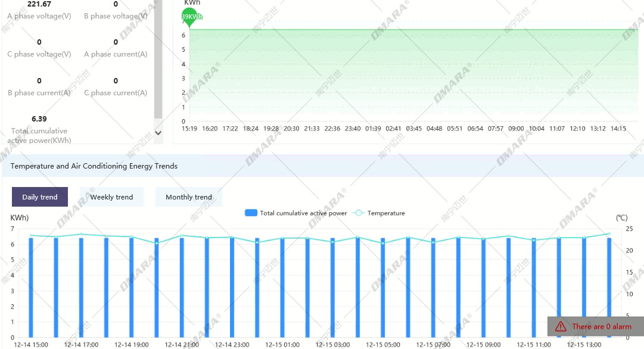Click the first temperature point on the line
644x349 pixels.
31,235
